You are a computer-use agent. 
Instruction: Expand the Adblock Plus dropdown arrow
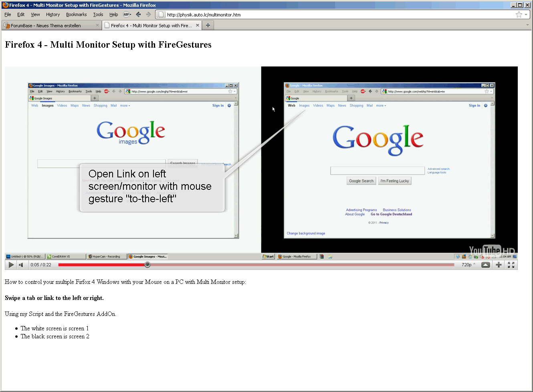130,14
